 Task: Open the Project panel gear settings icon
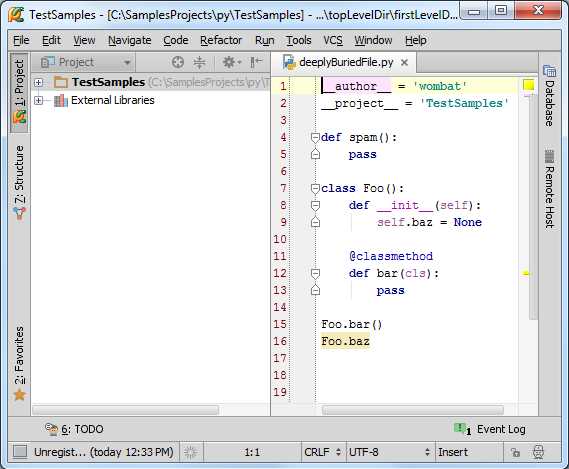pos(232,62)
